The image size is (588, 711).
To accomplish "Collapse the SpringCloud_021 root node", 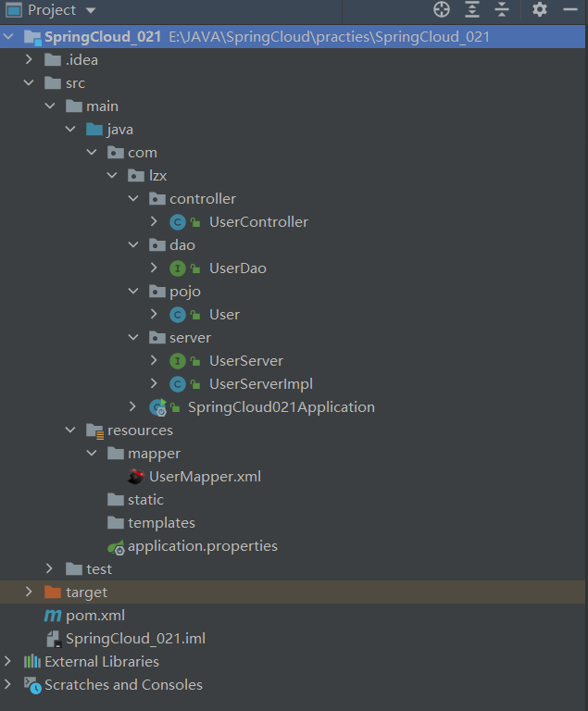I will point(8,37).
